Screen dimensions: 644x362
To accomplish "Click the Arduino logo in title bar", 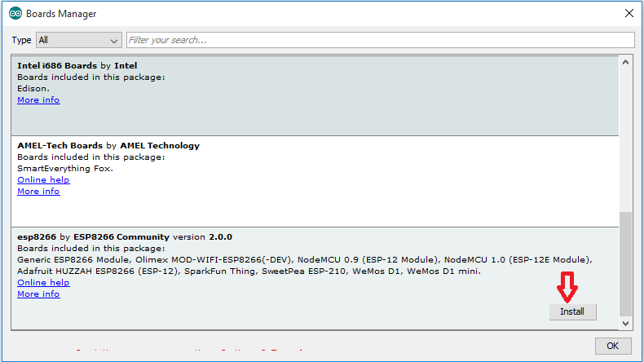I will pyautogui.click(x=15, y=14).
